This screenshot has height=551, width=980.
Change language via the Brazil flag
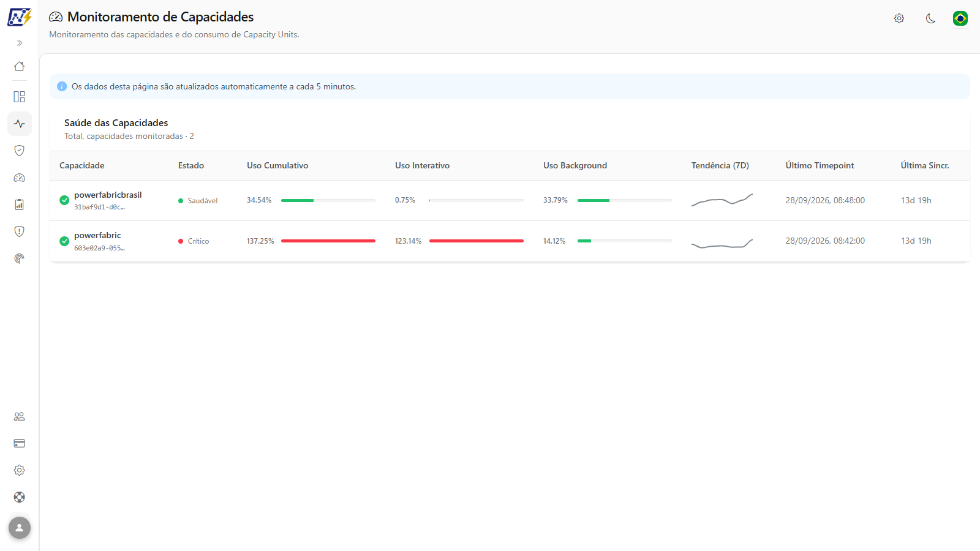point(960,18)
